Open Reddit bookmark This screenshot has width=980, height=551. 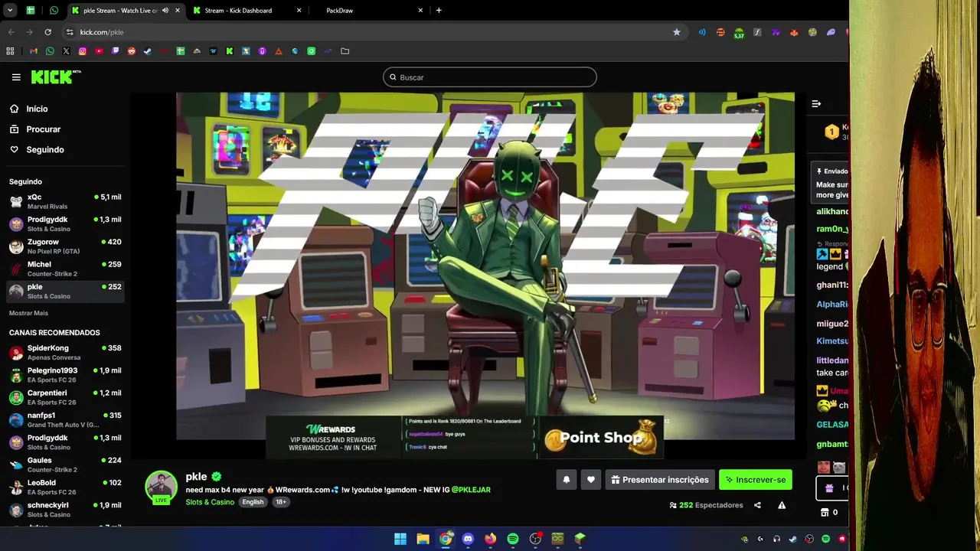(132, 51)
